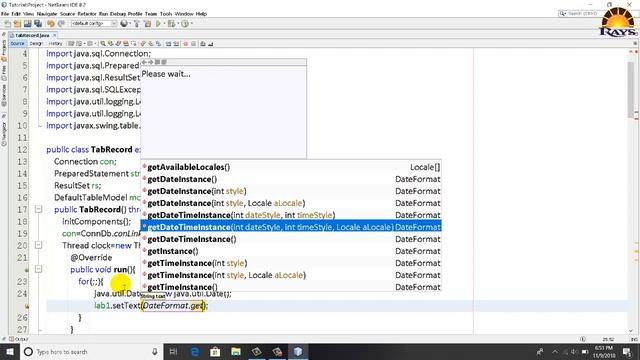640x360 pixels.
Task: Select getDateInstance(int style, Locale aLocale) entry
Action: click(291, 203)
